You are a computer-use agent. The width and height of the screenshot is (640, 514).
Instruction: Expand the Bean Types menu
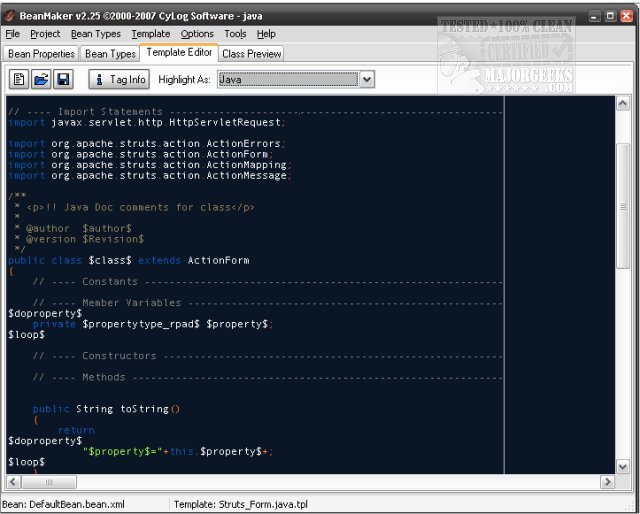[96, 34]
